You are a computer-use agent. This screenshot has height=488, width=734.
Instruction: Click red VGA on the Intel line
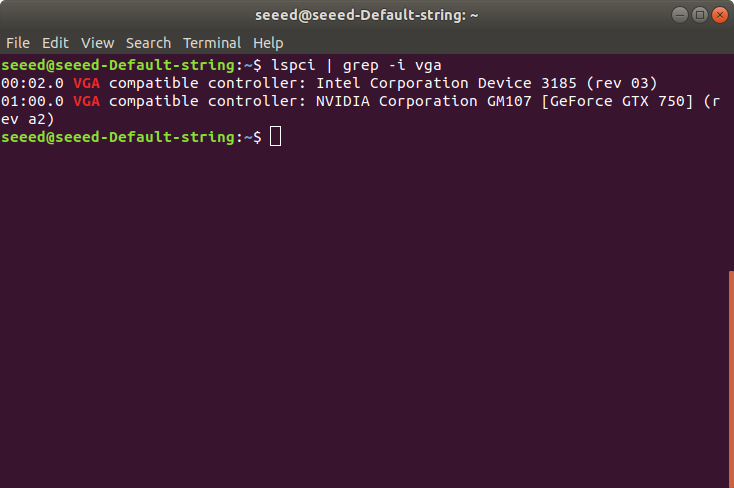[x=87, y=83]
